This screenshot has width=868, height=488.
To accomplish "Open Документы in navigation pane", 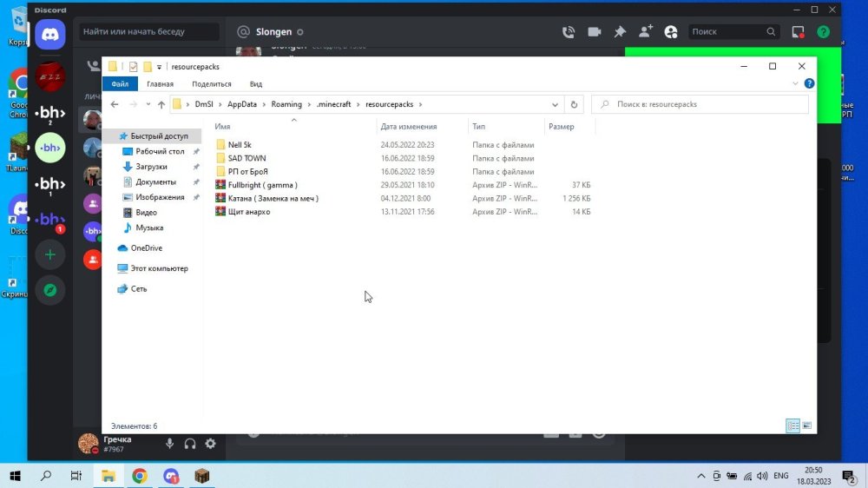I will click(x=155, y=181).
